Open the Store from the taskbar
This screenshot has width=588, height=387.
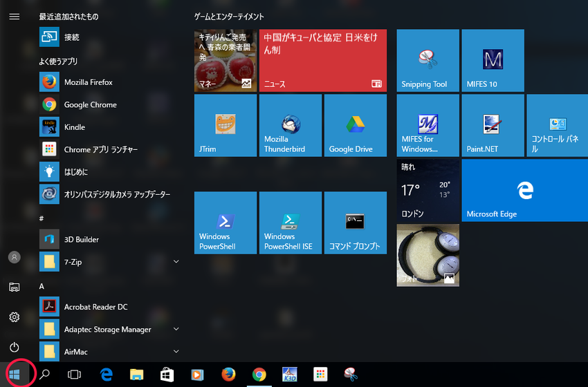(x=167, y=374)
